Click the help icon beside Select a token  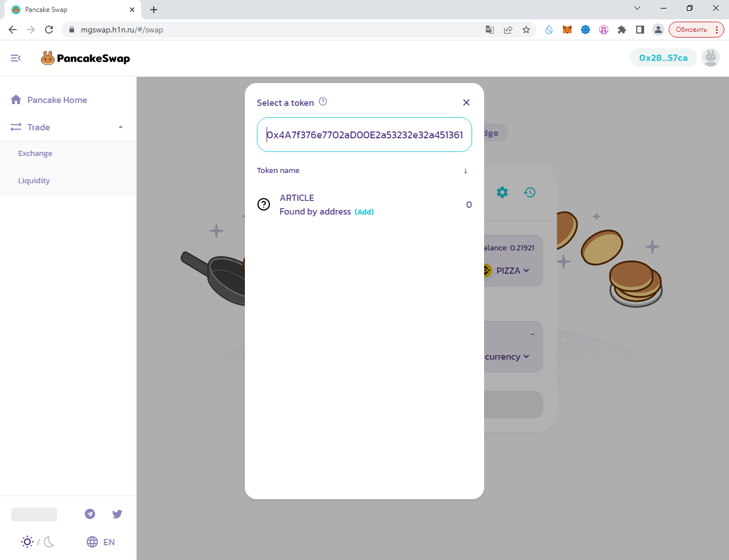[x=323, y=101]
